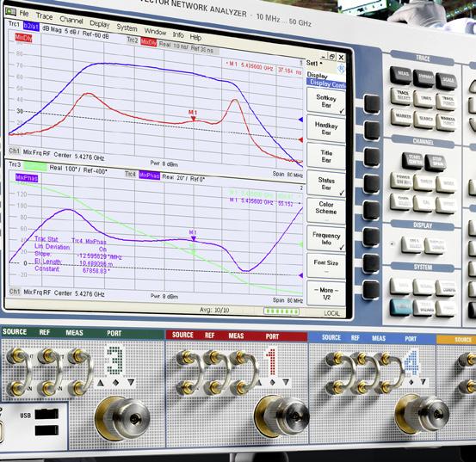Click the Avg: 10/10 status bar readout
The width and height of the screenshot is (476, 462).
click(214, 310)
